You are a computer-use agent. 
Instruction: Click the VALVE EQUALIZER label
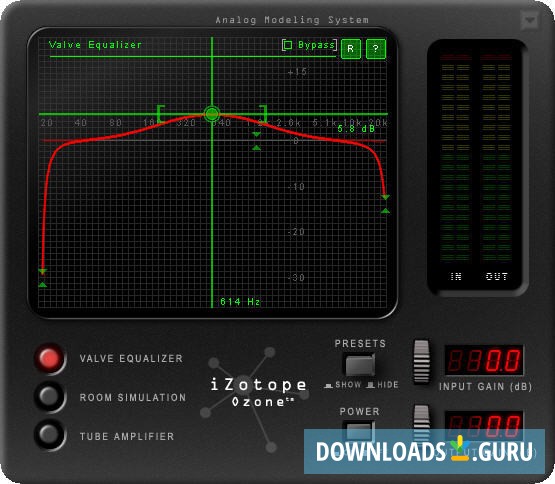click(x=131, y=359)
